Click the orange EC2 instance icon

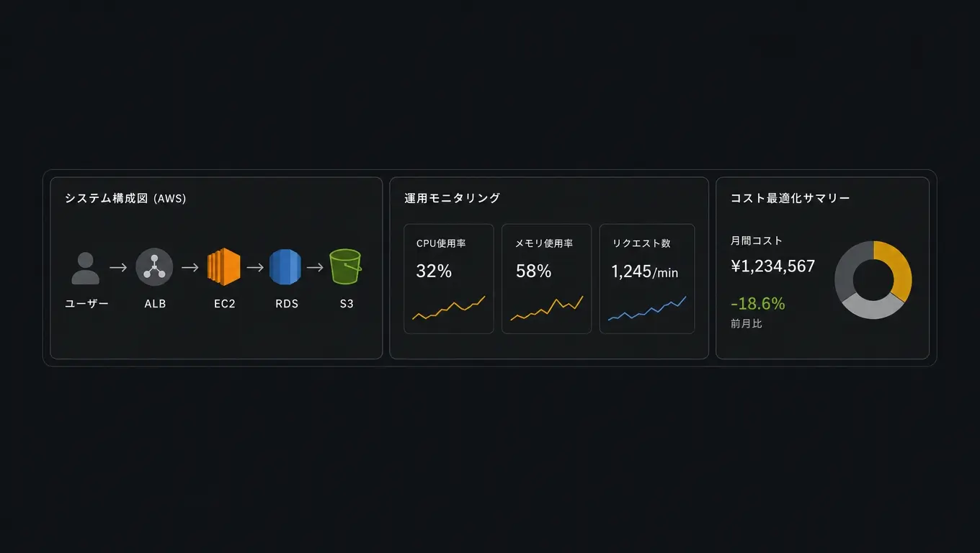[223, 267]
